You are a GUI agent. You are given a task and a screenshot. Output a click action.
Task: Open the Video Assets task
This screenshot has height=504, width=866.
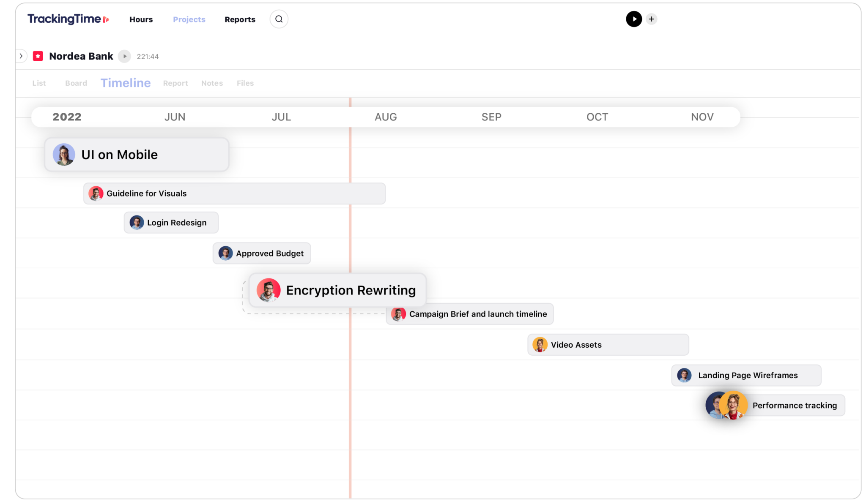(608, 345)
